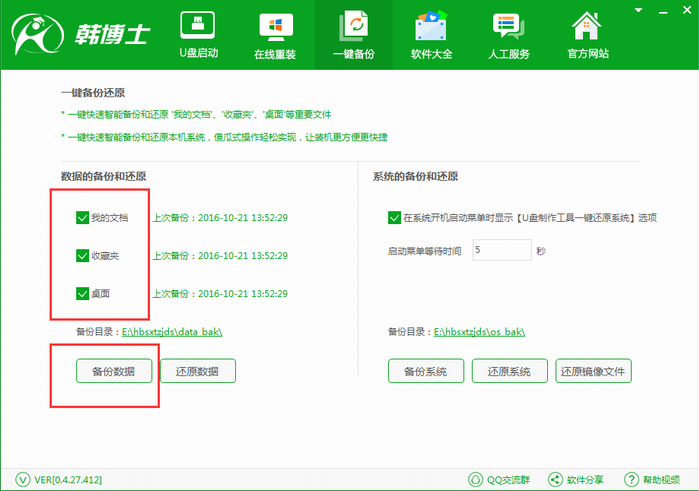Click the 启动菜单等待时间 seconds input field
This screenshot has width=699, height=491.
tap(499, 250)
